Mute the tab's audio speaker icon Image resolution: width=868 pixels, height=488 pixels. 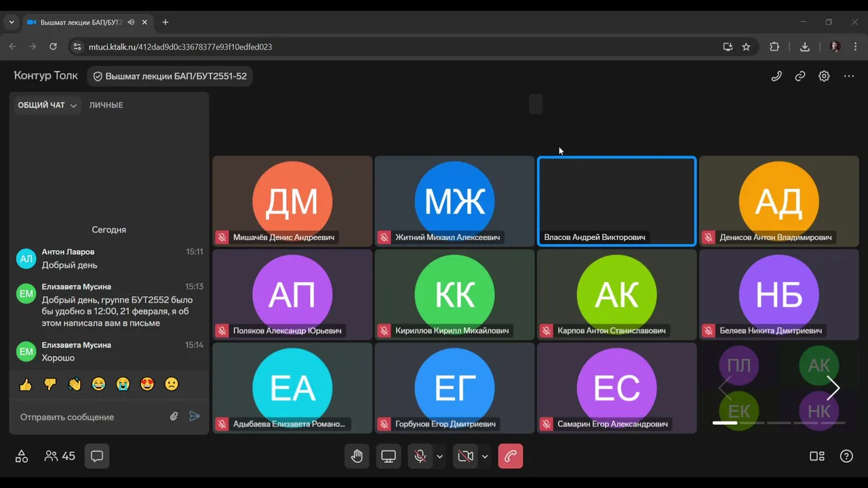[131, 22]
